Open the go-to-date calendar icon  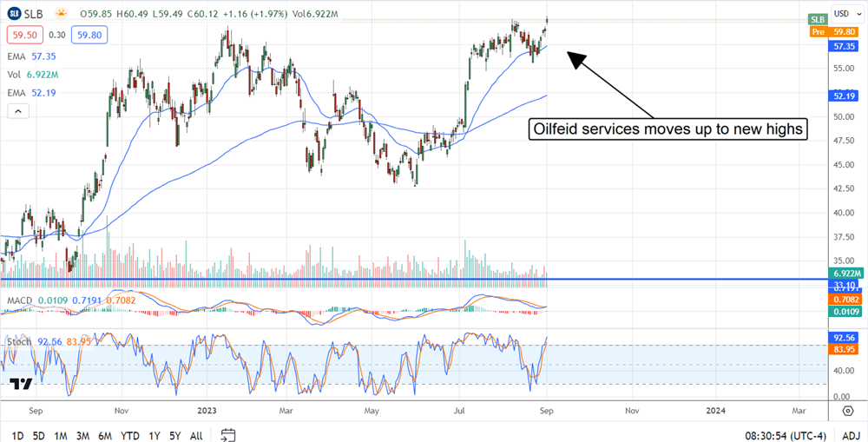(228, 434)
